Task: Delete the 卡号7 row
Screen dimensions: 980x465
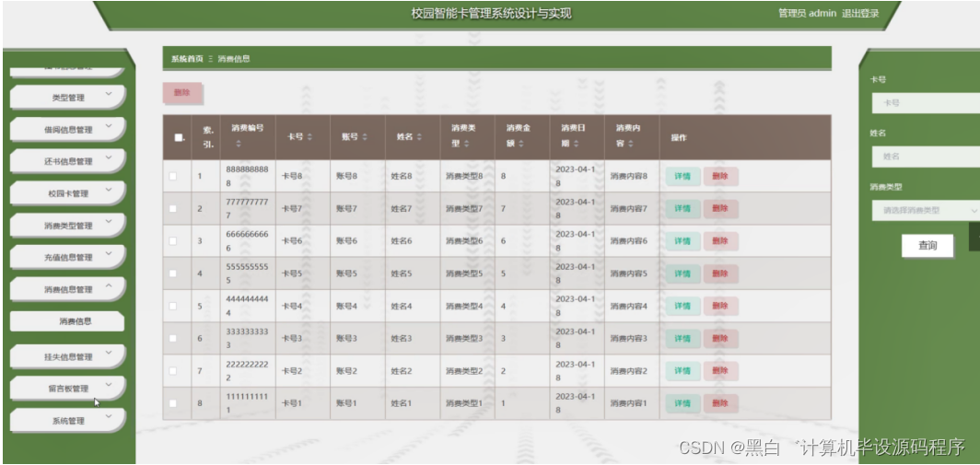Action: pos(720,209)
